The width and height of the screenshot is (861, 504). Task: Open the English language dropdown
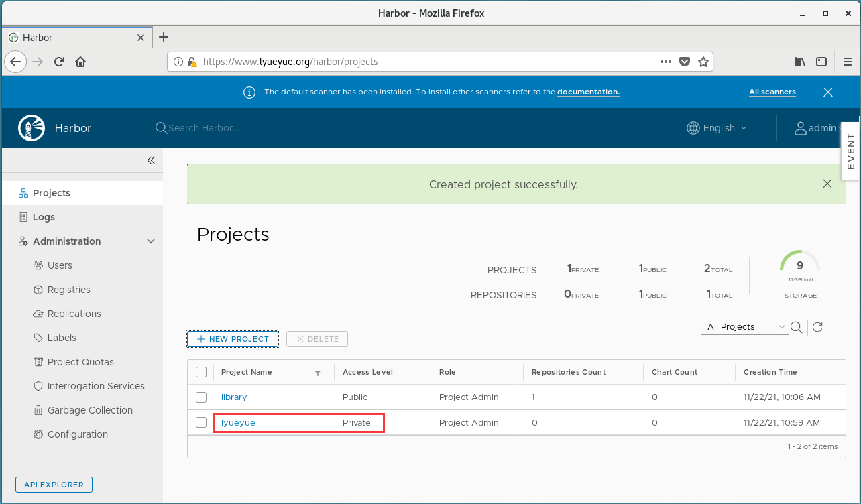(717, 128)
